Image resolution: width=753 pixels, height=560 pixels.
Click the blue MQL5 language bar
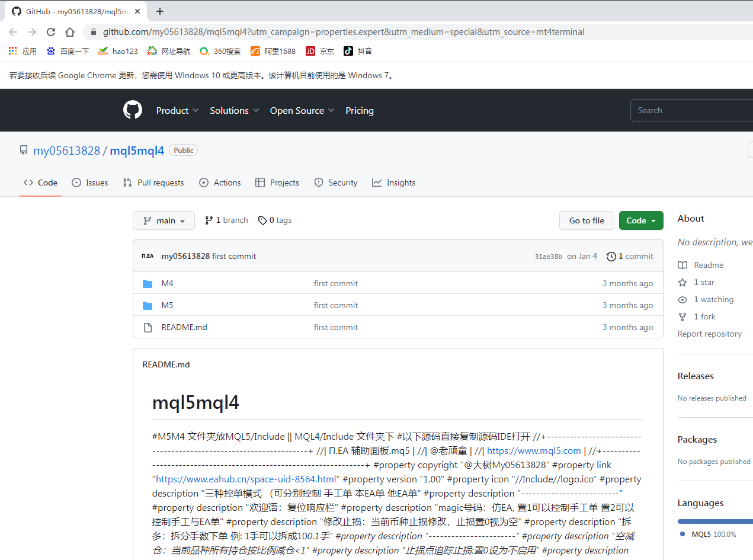pos(715,521)
